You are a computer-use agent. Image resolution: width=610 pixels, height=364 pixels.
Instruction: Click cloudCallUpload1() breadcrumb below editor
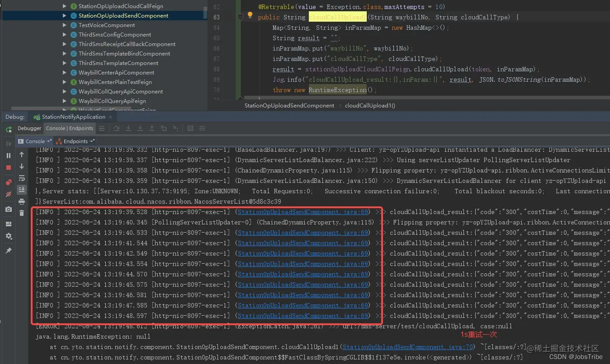click(370, 106)
